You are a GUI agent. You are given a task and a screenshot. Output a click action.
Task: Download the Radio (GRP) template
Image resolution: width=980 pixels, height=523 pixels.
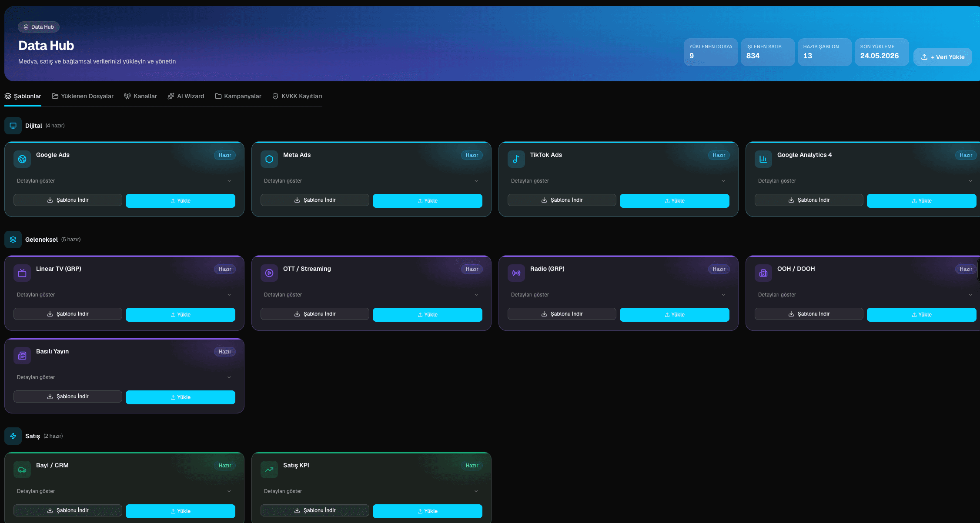tap(562, 314)
